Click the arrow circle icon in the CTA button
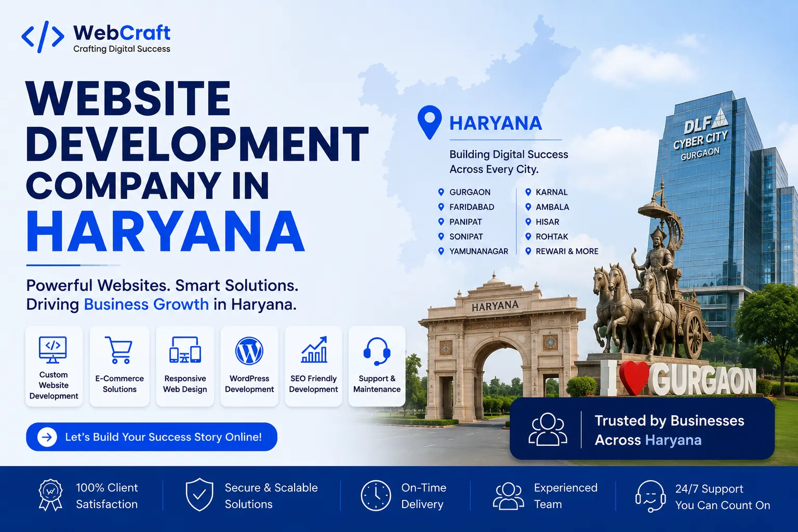Screen dimensions: 798x532 (x=47, y=437)
